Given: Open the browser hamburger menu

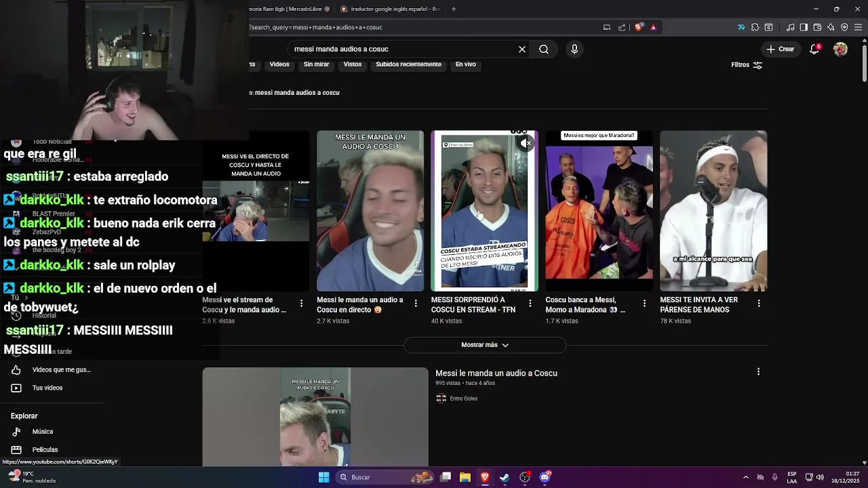Looking at the screenshot, I should pyautogui.click(x=859, y=27).
